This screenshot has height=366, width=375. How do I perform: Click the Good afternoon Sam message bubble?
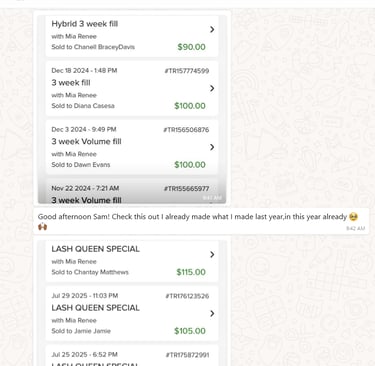[x=201, y=221]
